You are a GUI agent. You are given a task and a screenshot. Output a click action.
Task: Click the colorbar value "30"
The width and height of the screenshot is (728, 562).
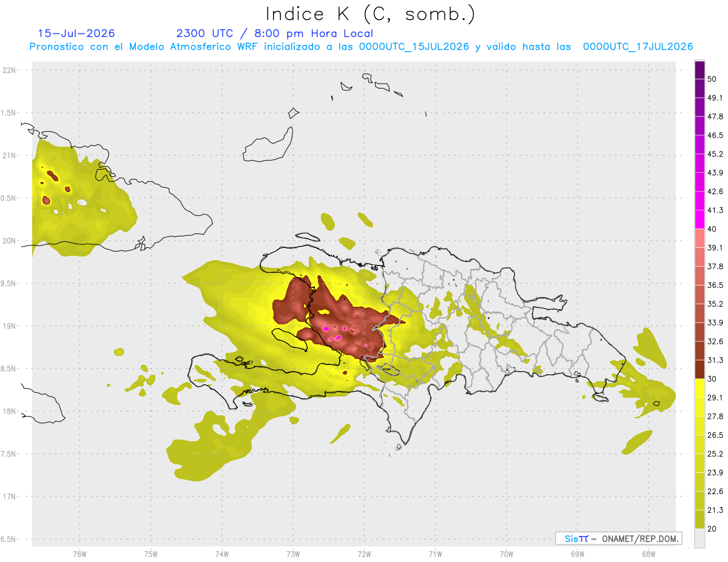713,379
